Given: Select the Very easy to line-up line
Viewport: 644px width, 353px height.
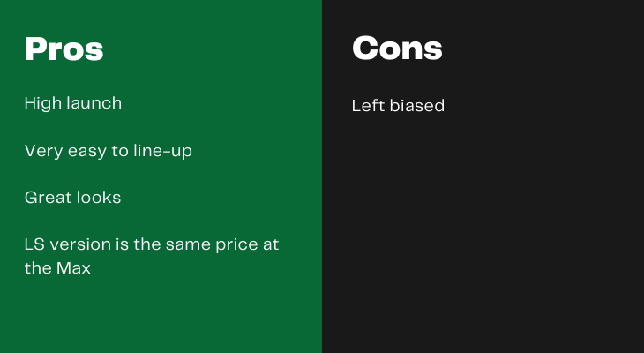Looking at the screenshot, I should (x=108, y=151).
